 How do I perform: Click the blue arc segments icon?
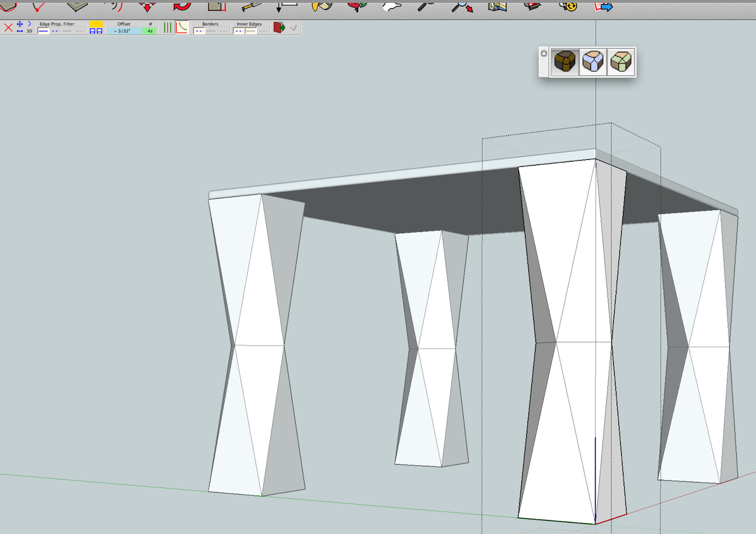pyautogui.click(x=29, y=24)
